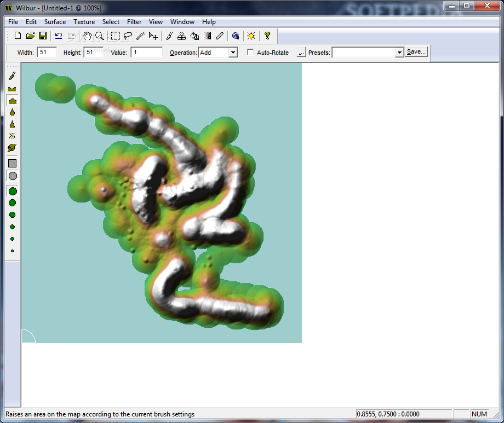
Task: Click the NUM indicator in status bar
Action: 479,414
